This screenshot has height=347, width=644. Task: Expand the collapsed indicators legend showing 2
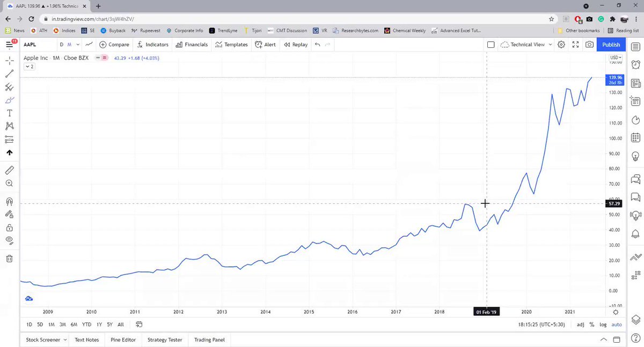pos(29,67)
